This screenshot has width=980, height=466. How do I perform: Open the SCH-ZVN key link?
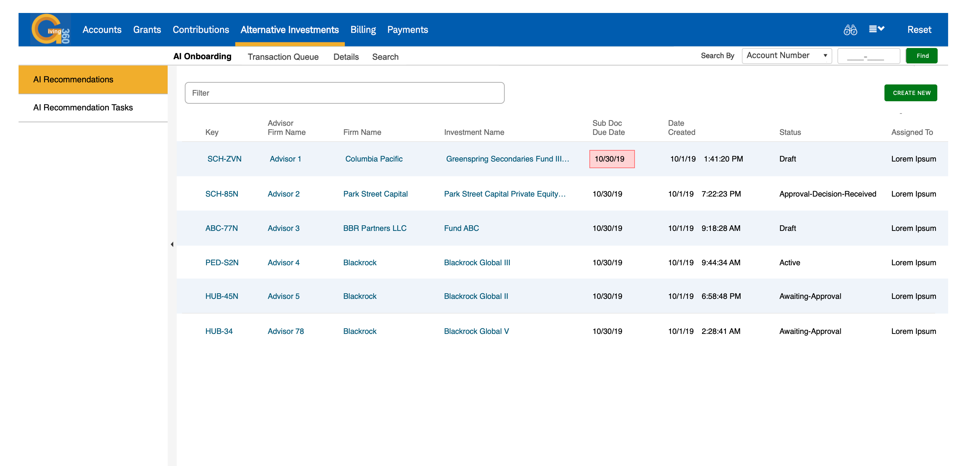224,159
